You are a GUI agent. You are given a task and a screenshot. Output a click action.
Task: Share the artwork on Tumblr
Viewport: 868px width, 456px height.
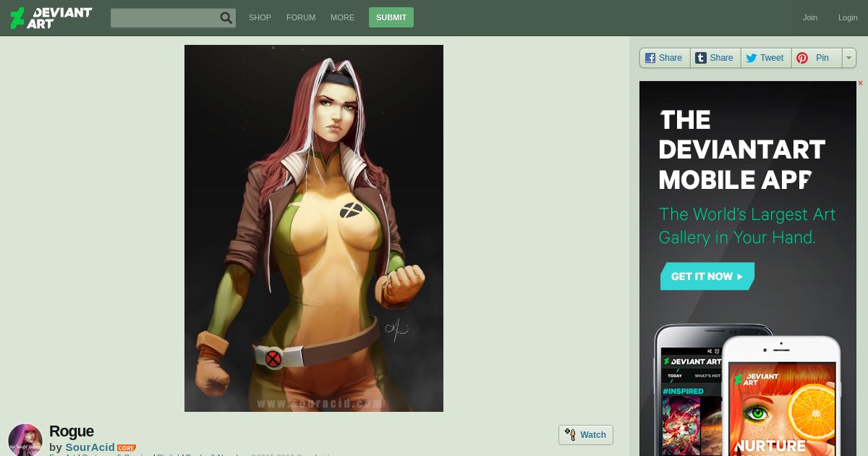tap(715, 58)
